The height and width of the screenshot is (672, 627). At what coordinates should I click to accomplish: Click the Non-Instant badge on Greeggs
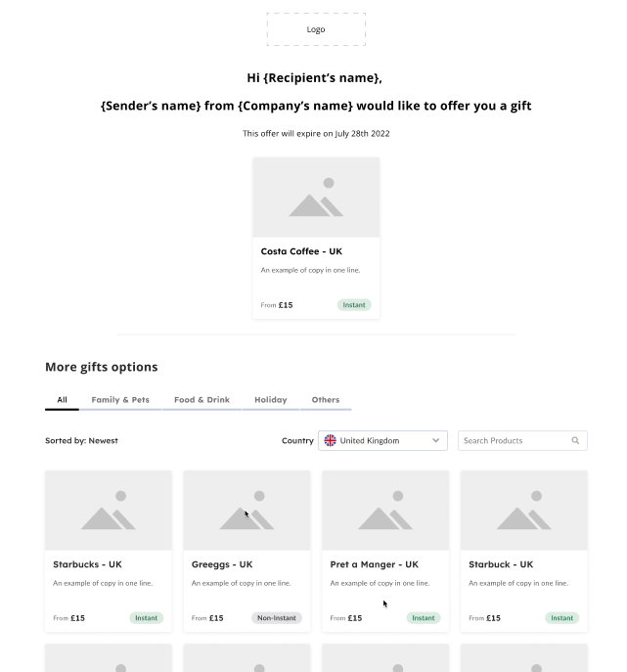277,618
